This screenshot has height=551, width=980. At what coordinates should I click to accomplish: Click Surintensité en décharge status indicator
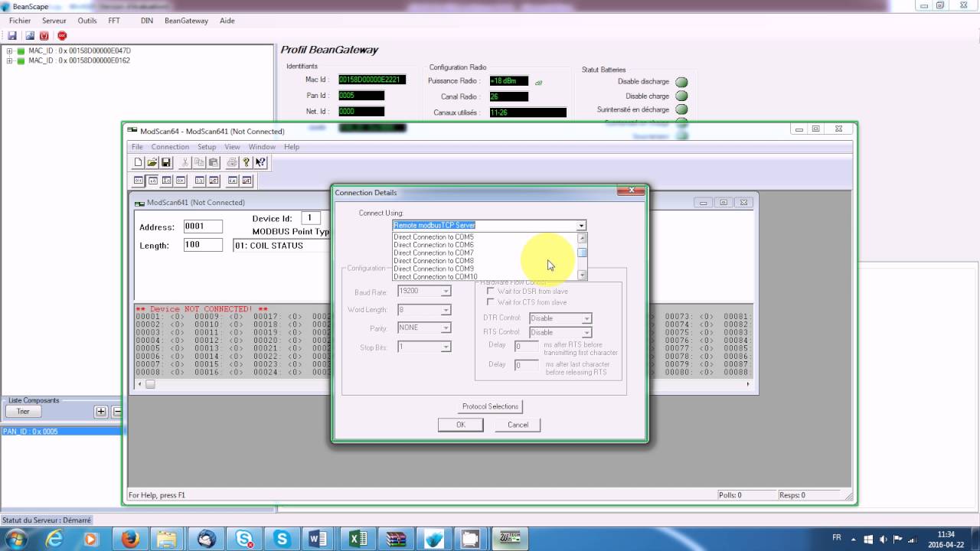(681, 110)
